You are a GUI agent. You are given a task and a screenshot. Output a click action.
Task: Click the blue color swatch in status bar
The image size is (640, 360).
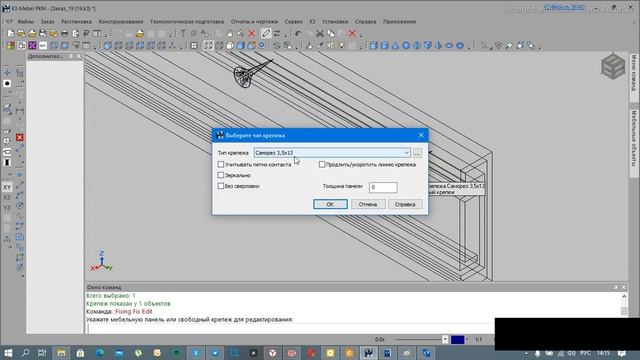(x=458, y=340)
